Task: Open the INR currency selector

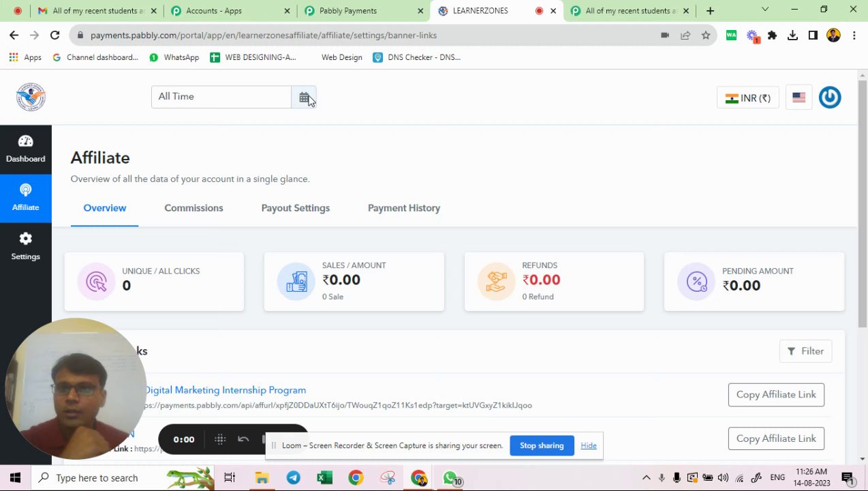Action: pyautogui.click(x=747, y=98)
